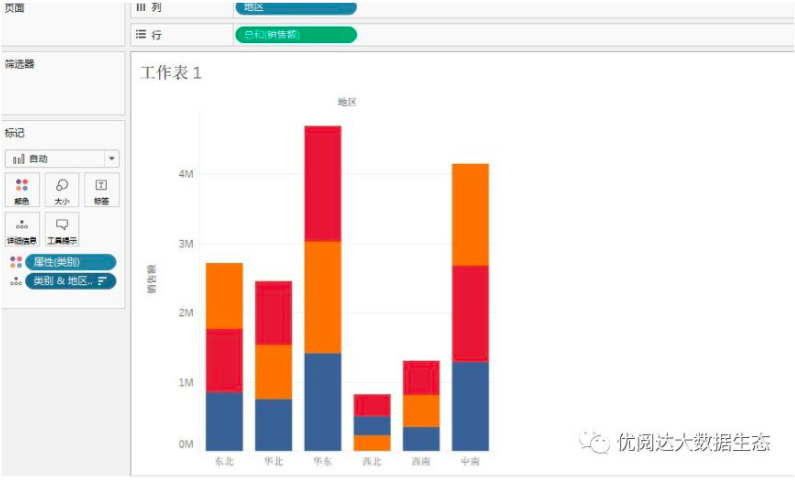Select the 地区 pill on columns shelf
Screen dimensions: 795x480
pyautogui.click(x=295, y=8)
